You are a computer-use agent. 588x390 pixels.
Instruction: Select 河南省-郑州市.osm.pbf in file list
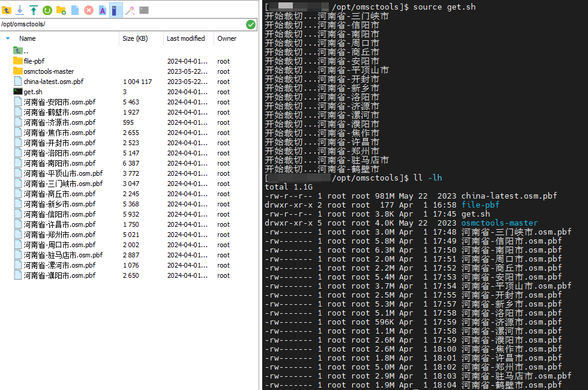tap(59, 235)
